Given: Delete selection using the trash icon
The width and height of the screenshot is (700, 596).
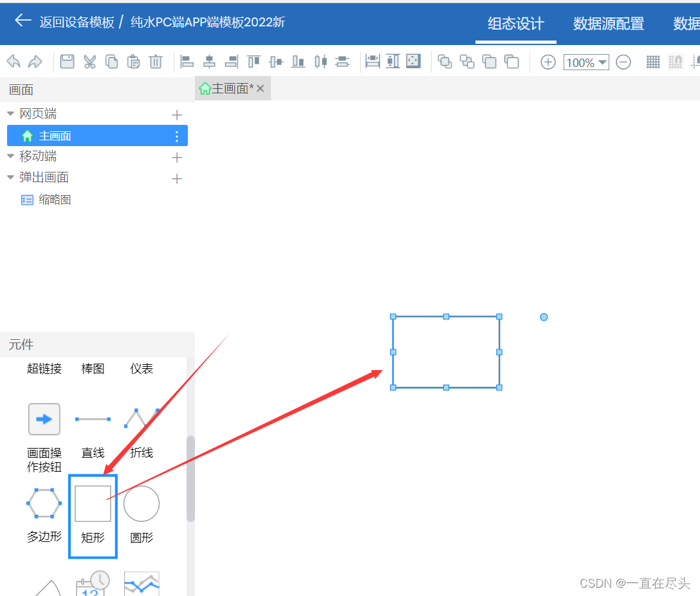Looking at the screenshot, I should point(155,61).
